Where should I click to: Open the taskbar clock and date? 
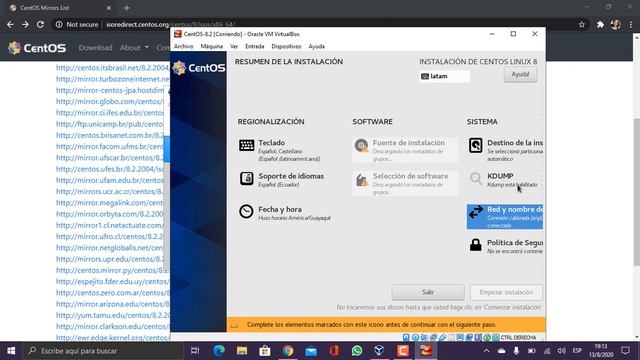(601, 351)
